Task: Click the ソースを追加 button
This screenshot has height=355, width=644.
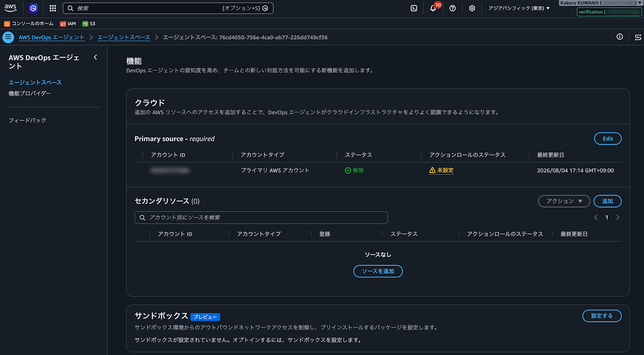Action: pos(378,271)
